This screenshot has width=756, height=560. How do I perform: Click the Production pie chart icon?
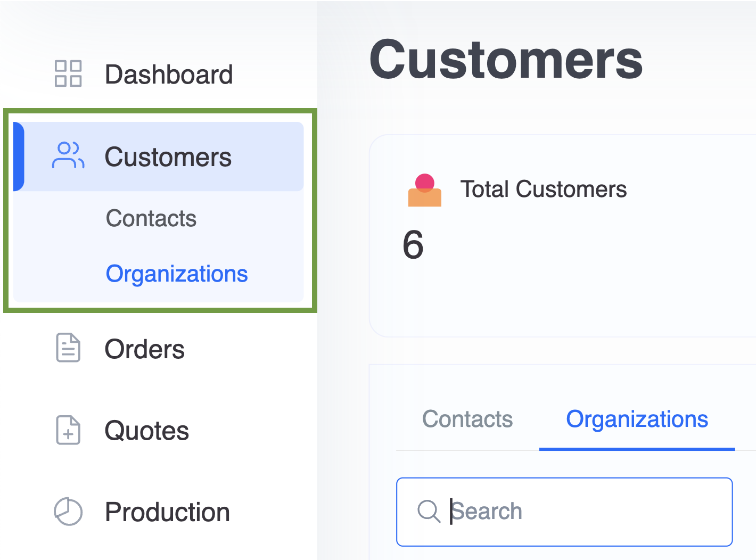point(68,512)
